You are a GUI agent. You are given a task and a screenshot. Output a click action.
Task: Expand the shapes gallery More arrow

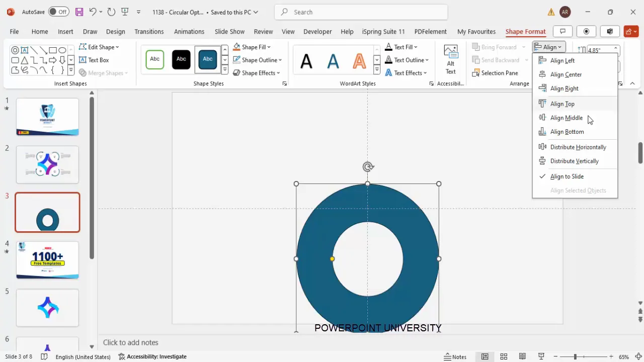(x=71, y=71)
